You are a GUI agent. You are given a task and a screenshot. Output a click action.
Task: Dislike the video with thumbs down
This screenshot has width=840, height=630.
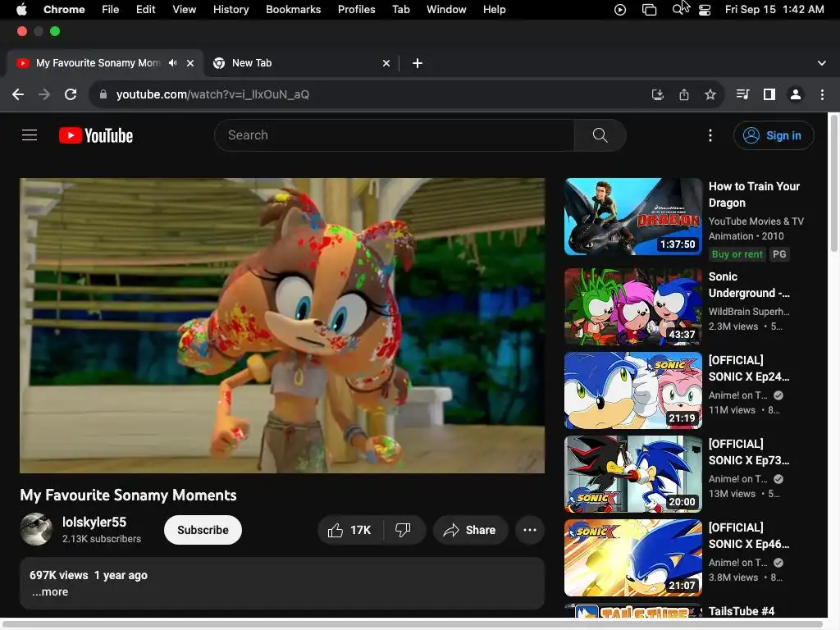click(x=403, y=531)
